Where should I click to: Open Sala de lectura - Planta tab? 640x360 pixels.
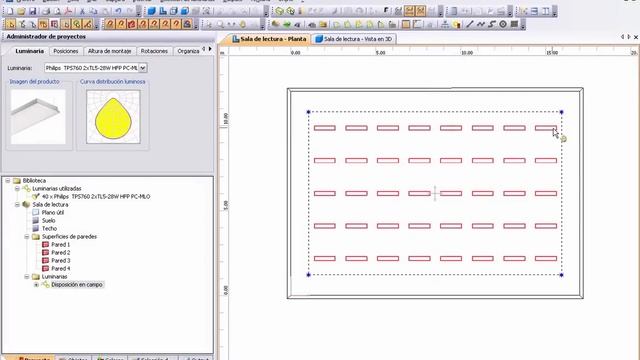pyautogui.click(x=269, y=39)
